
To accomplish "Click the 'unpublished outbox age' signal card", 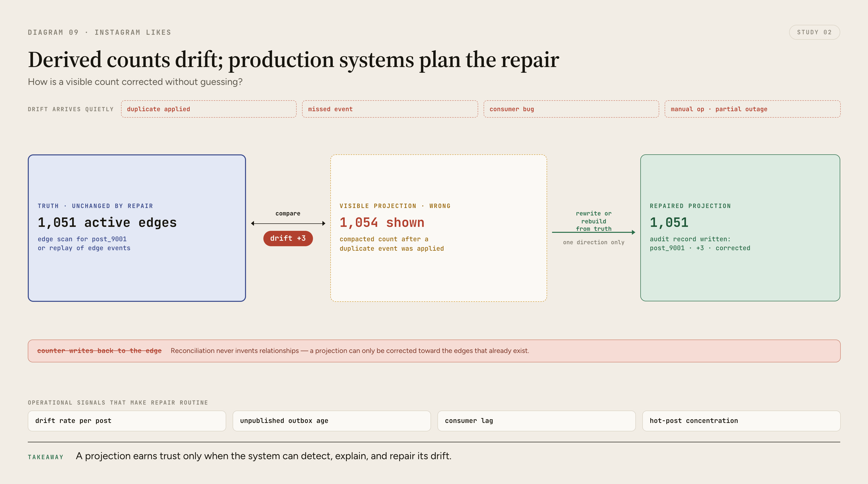I will (332, 421).
